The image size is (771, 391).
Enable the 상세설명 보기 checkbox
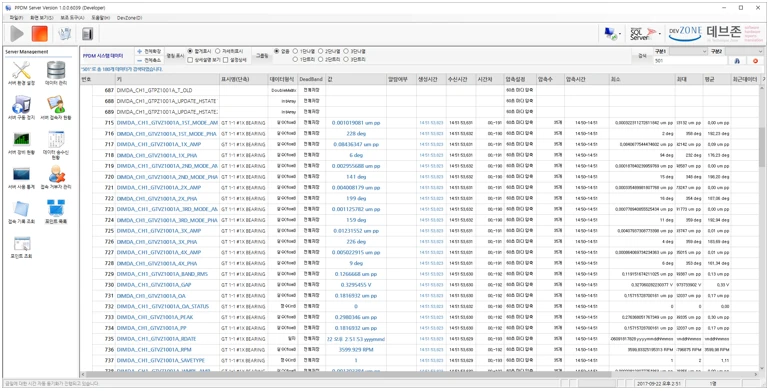point(190,60)
